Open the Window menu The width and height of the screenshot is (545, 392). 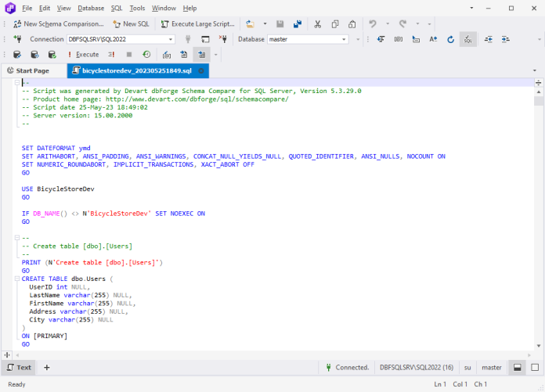pyautogui.click(x=164, y=8)
